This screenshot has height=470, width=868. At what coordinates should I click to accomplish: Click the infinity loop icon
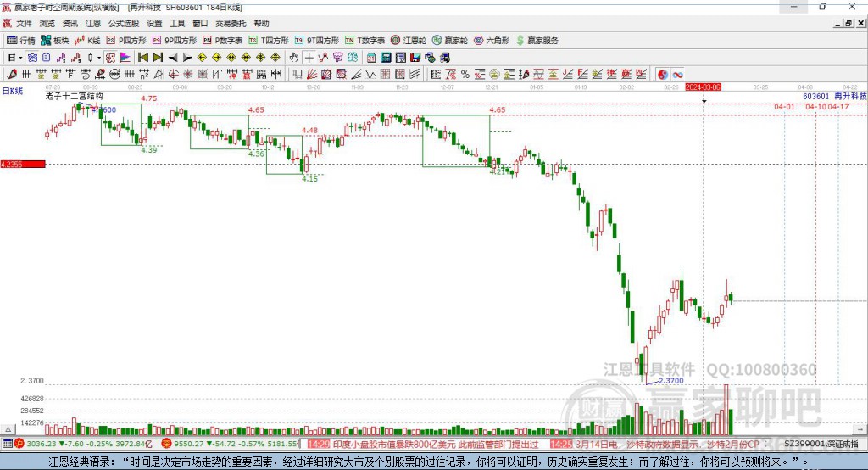pos(677,75)
